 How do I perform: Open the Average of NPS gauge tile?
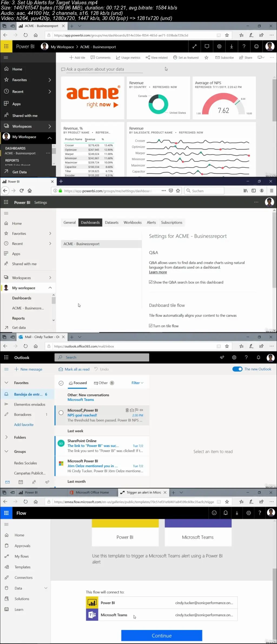[224, 98]
